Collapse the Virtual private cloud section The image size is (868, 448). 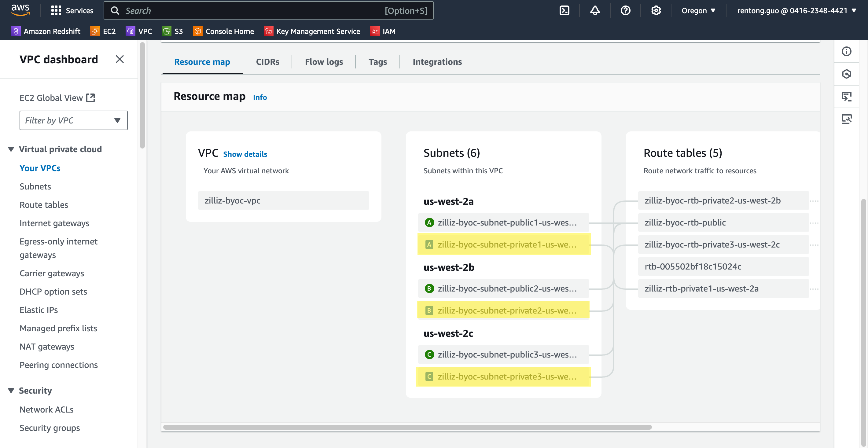pos(11,149)
